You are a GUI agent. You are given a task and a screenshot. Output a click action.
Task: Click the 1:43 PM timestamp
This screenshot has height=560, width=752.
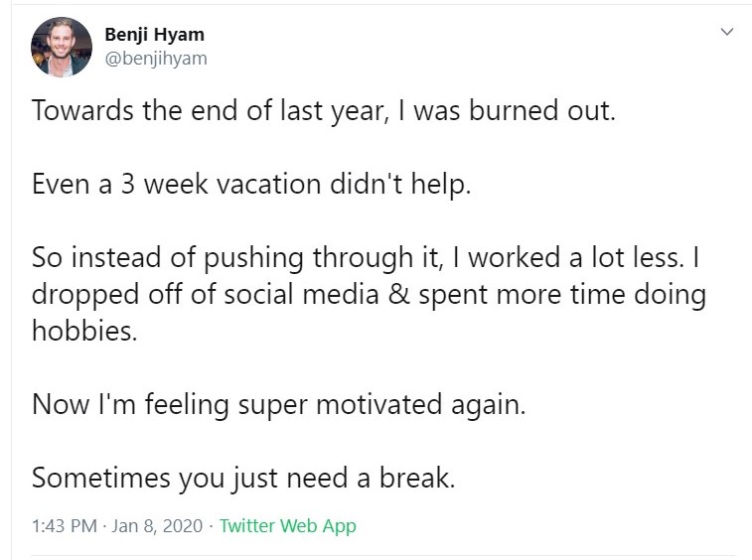(63, 526)
